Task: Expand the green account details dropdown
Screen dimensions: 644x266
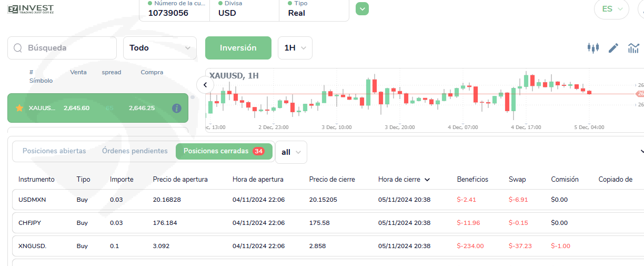Action: click(362, 9)
